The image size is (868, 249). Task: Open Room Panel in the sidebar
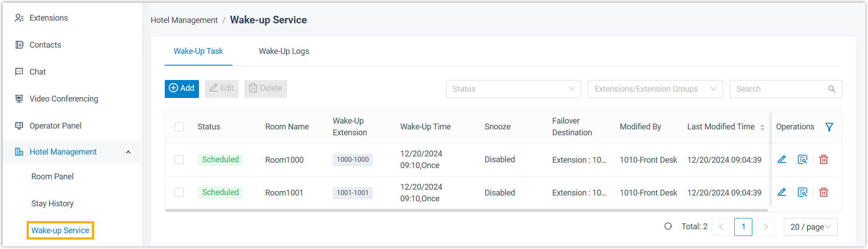pos(53,177)
